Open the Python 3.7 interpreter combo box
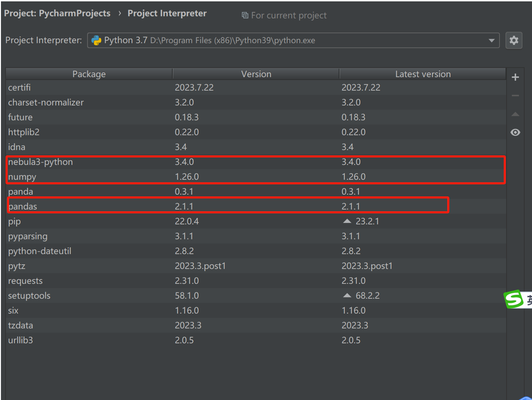This screenshot has height=400, width=532. pos(288,40)
